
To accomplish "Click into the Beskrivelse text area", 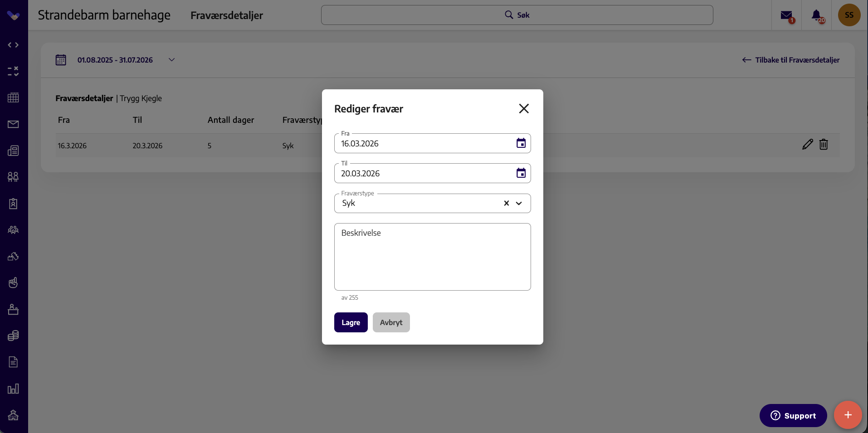I will (433, 257).
